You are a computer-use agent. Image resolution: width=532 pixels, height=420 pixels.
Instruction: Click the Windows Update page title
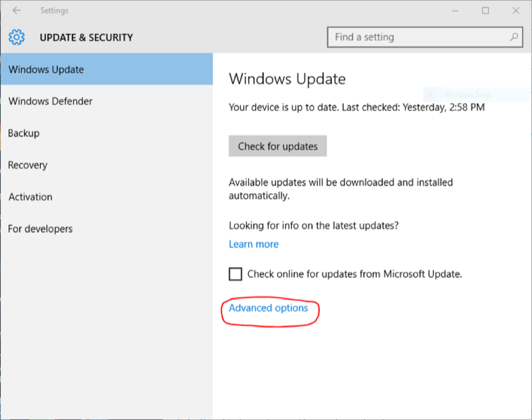287,79
